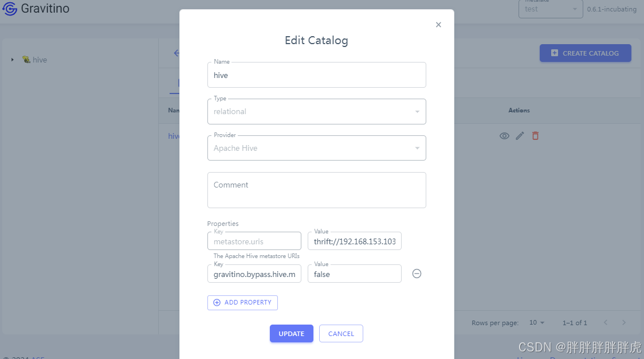Click CREATE CATALOG button in background
The height and width of the screenshot is (359, 644).
click(585, 53)
